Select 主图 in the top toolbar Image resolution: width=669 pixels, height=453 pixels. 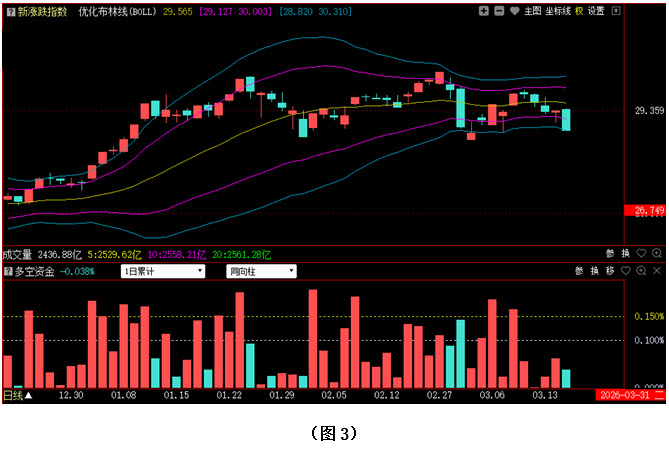[533, 11]
